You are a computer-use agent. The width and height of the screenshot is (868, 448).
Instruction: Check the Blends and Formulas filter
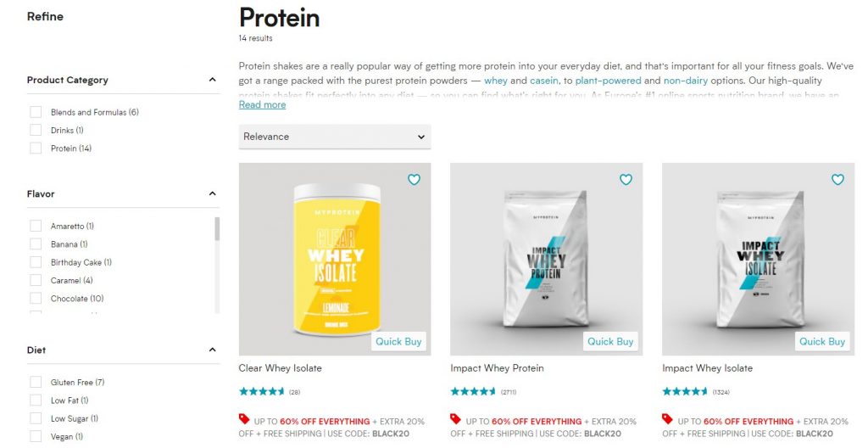tap(36, 112)
